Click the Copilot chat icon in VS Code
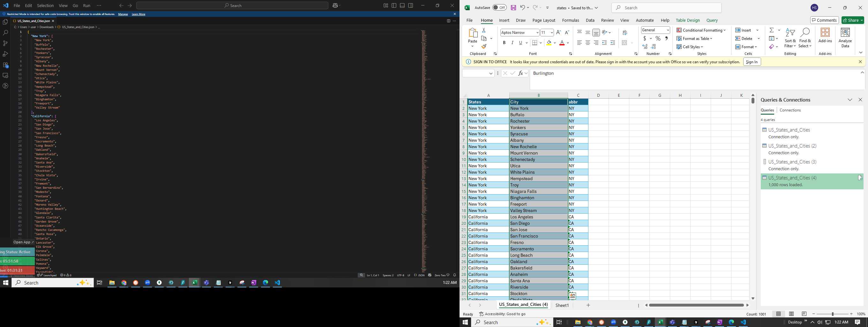Viewport: 868px width, 327px height. click(x=335, y=5)
